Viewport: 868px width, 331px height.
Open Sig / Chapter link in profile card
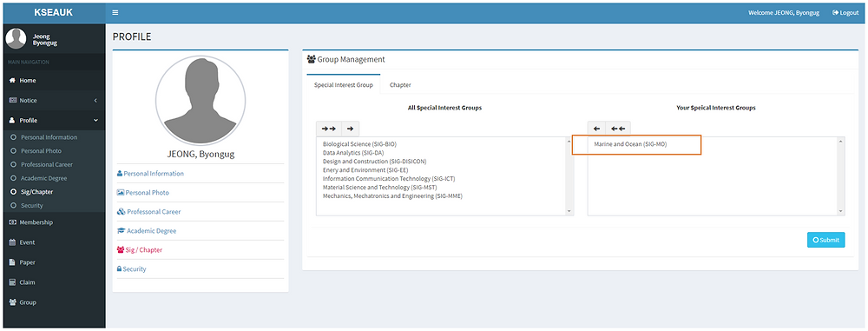click(140, 250)
